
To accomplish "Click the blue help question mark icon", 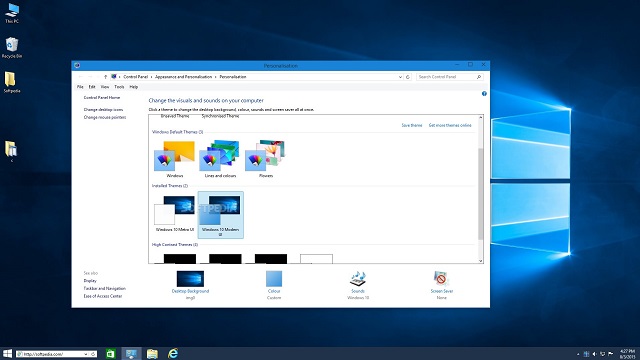I will pyautogui.click(x=484, y=94).
